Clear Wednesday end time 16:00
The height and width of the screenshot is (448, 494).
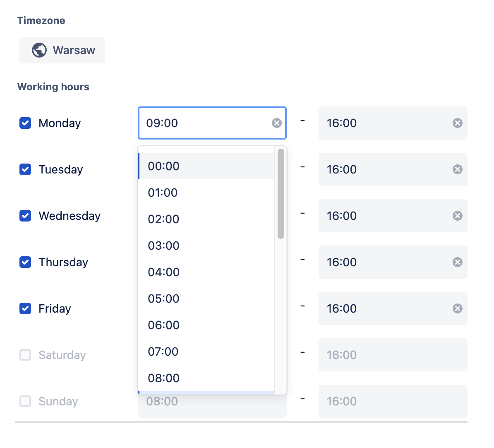point(457,216)
